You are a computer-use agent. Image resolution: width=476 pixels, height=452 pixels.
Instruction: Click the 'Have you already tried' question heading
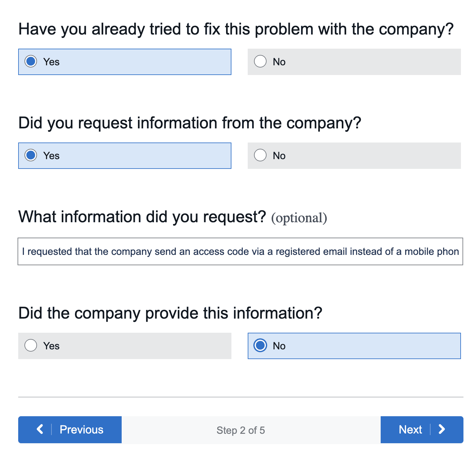pos(236,29)
